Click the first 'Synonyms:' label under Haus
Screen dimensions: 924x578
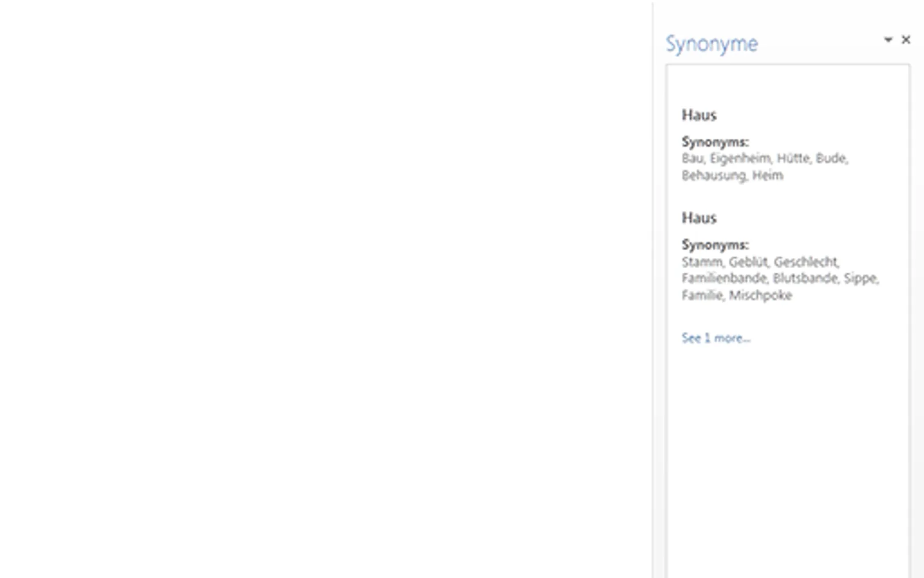point(715,142)
